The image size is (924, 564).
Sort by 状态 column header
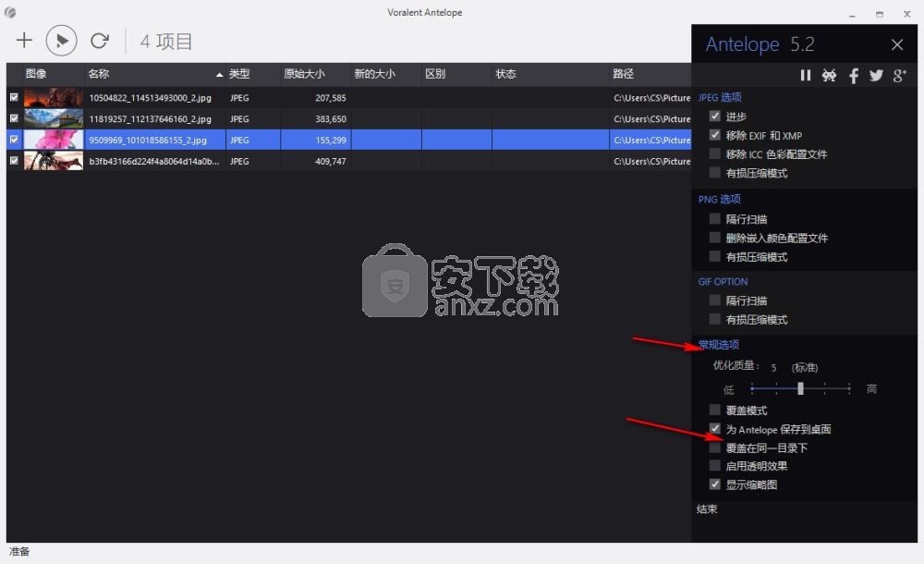[x=551, y=74]
